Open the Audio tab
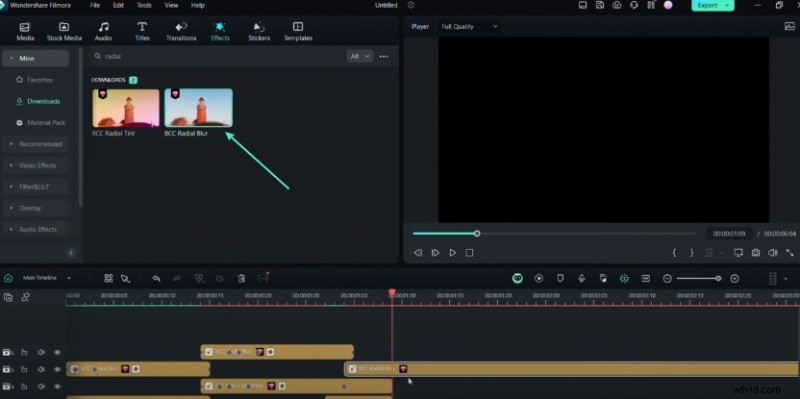The width and height of the screenshot is (800, 399). (103, 32)
